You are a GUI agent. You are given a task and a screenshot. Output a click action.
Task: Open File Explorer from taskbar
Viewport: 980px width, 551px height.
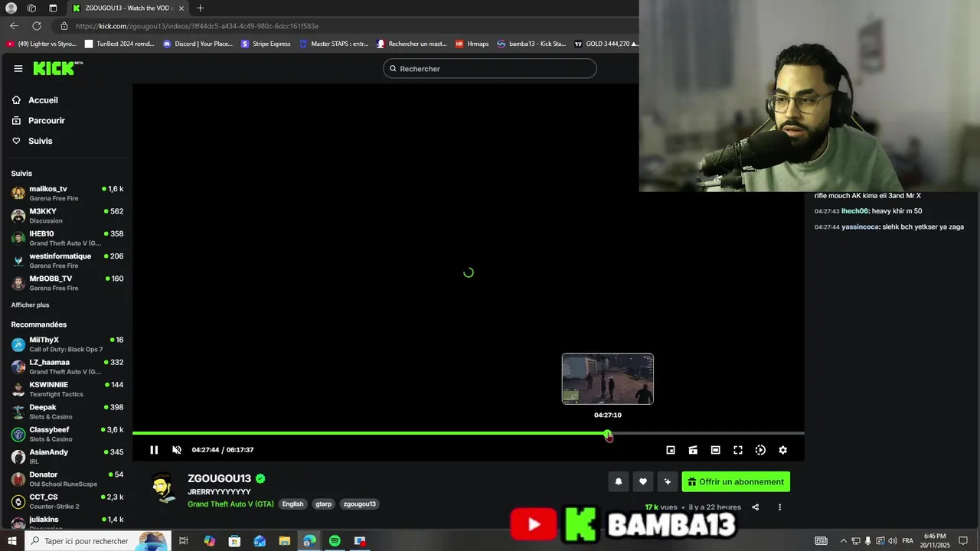coord(285,541)
